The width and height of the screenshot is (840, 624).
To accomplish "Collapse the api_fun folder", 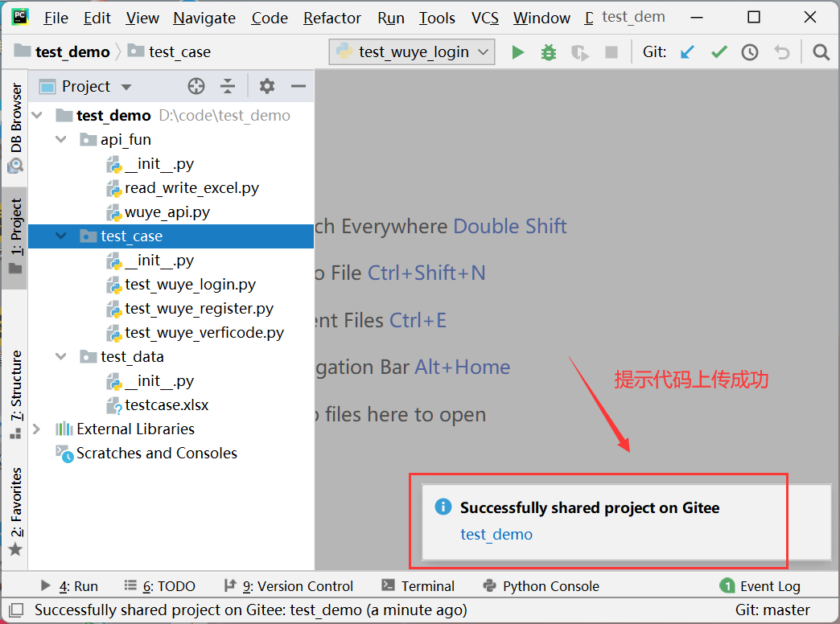I will coord(61,140).
